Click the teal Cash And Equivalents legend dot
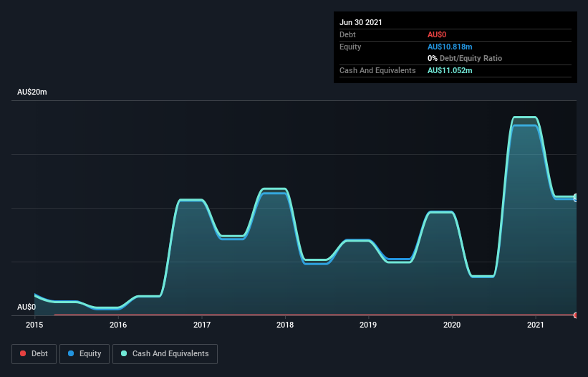 point(124,353)
